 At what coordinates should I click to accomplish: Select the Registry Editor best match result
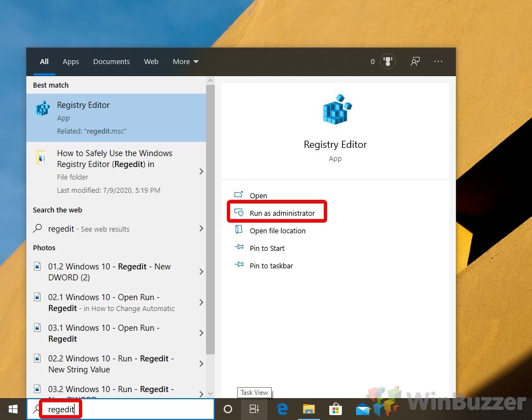coord(116,118)
